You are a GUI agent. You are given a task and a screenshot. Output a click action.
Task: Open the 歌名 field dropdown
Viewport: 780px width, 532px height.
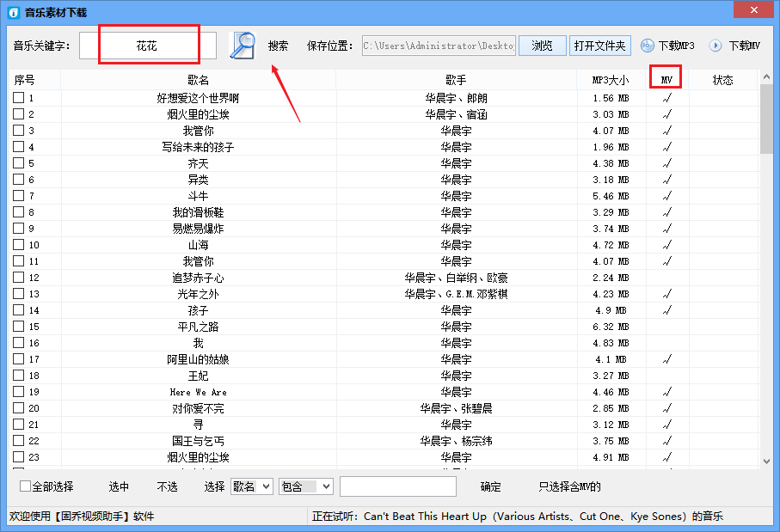(x=252, y=486)
